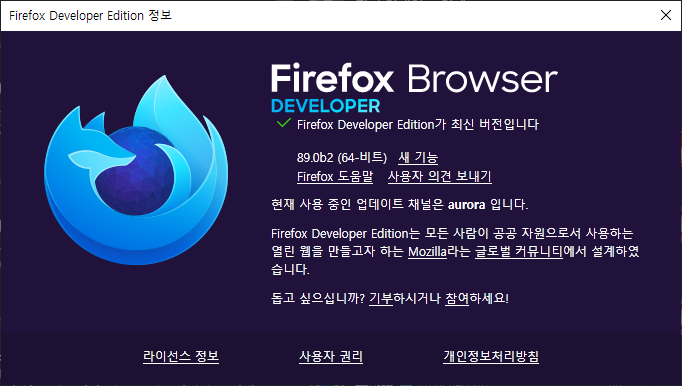Click the 'Firefox Browser' heading
Image resolution: width=682 pixels, height=386 pixels.
tap(414, 78)
